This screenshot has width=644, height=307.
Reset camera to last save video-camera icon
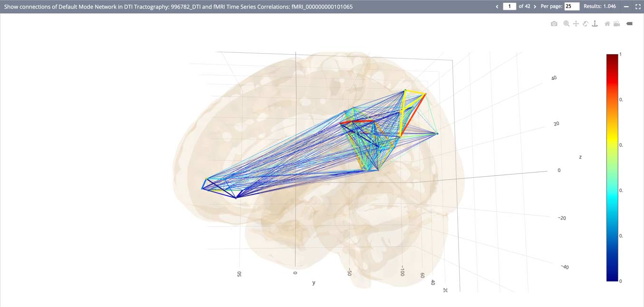point(617,24)
